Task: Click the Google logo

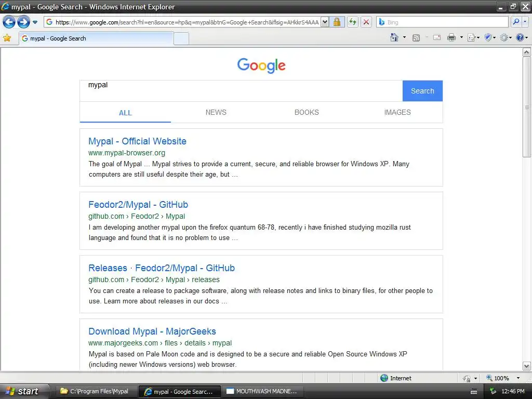Action: click(x=261, y=65)
